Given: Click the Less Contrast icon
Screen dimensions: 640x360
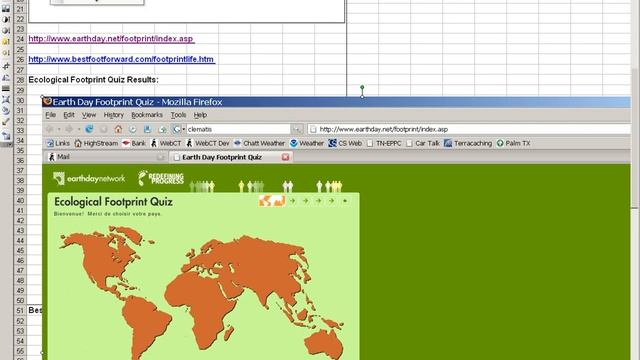Looking at the screenshot, I should click(6, 30).
